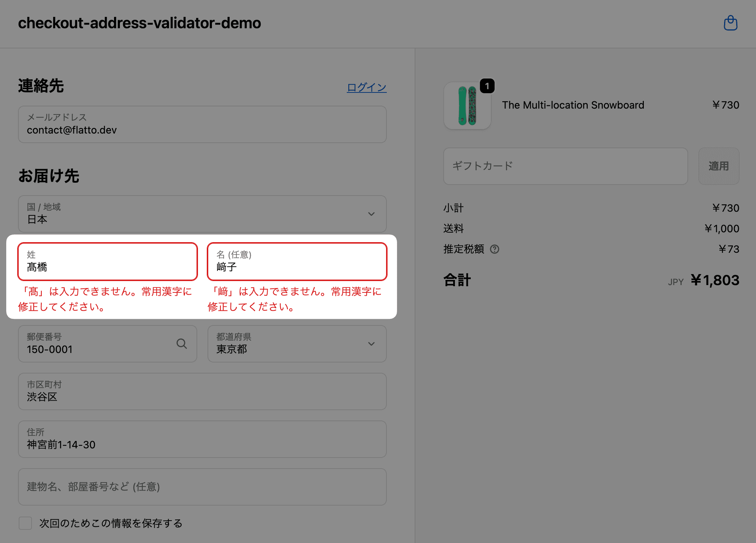Click the postal code search magnifier icon
The image size is (756, 543).
[181, 344]
